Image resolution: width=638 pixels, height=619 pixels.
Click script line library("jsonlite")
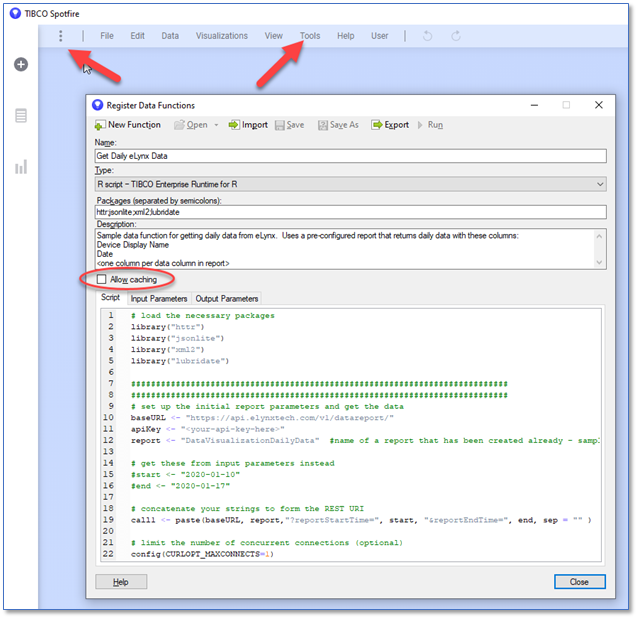click(x=177, y=338)
